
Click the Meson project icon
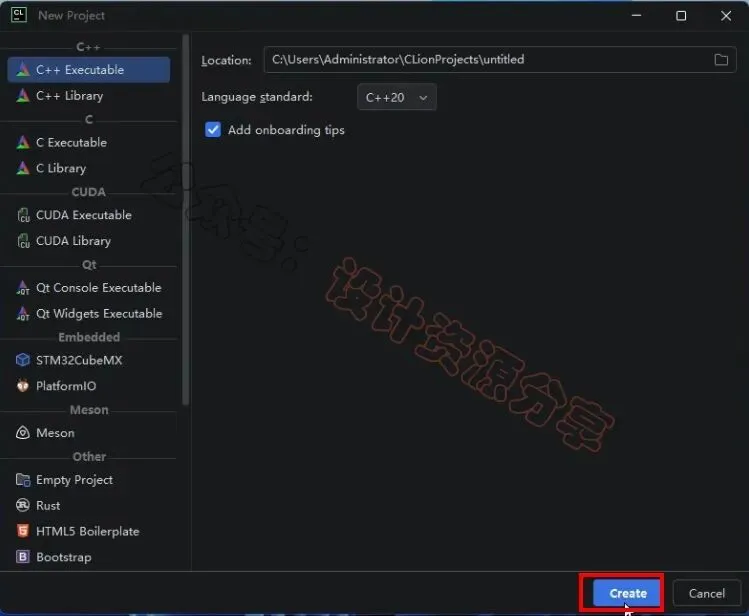[x=22, y=433]
